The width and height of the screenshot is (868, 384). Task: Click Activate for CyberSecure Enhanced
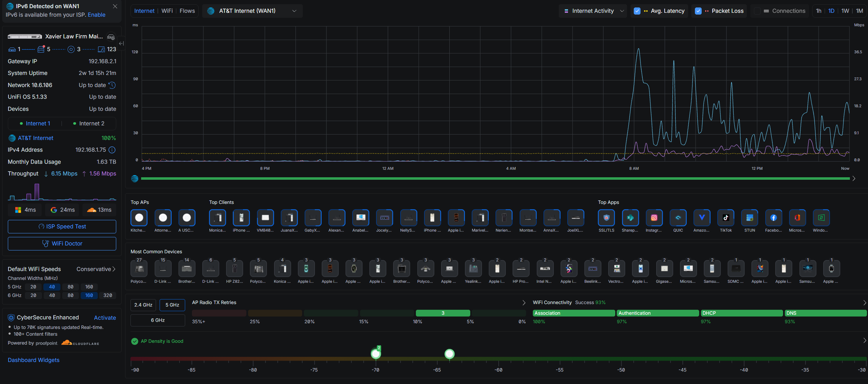pyautogui.click(x=105, y=318)
